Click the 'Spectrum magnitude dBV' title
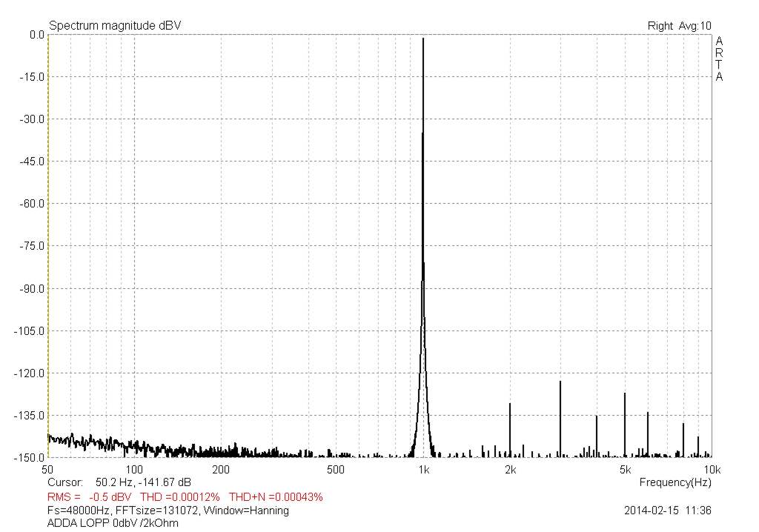Image resolution: width=759 pixels, height=532 pixels. (x=115, y=26)
